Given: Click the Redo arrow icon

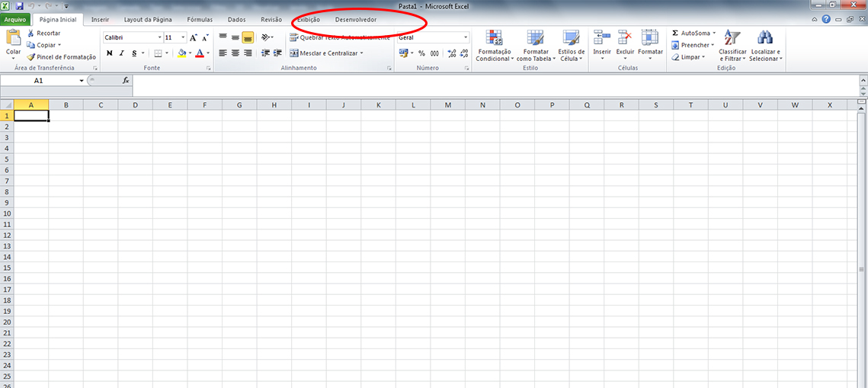Looking at the screenshot, I should pyautogui.click(x=49, y=6).
